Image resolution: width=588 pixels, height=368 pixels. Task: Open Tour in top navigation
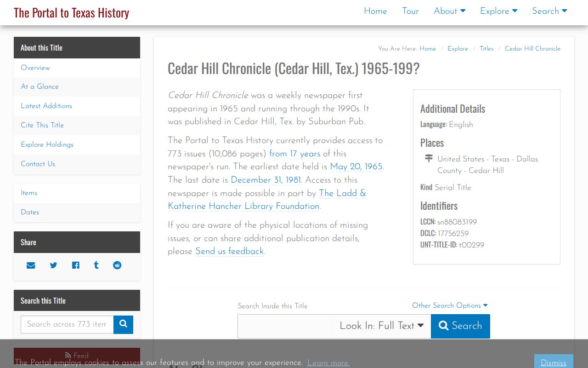point(410,11)
